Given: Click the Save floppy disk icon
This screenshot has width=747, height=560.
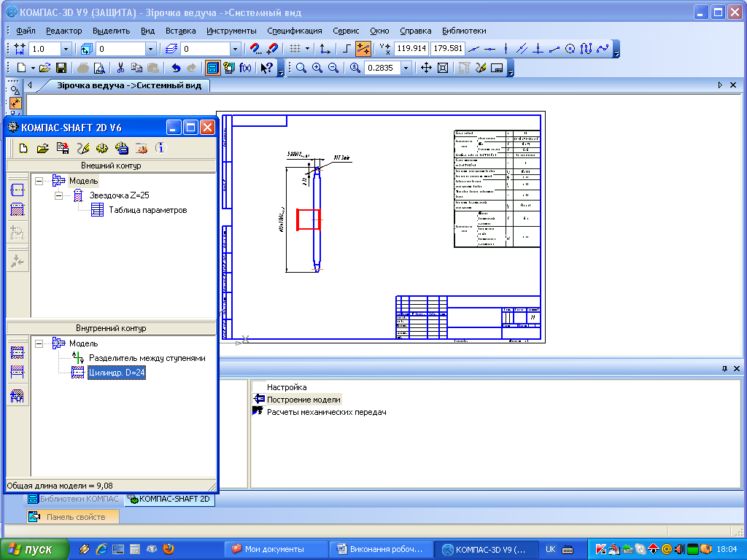Looking at the screenshot, I should pos(61,68).
